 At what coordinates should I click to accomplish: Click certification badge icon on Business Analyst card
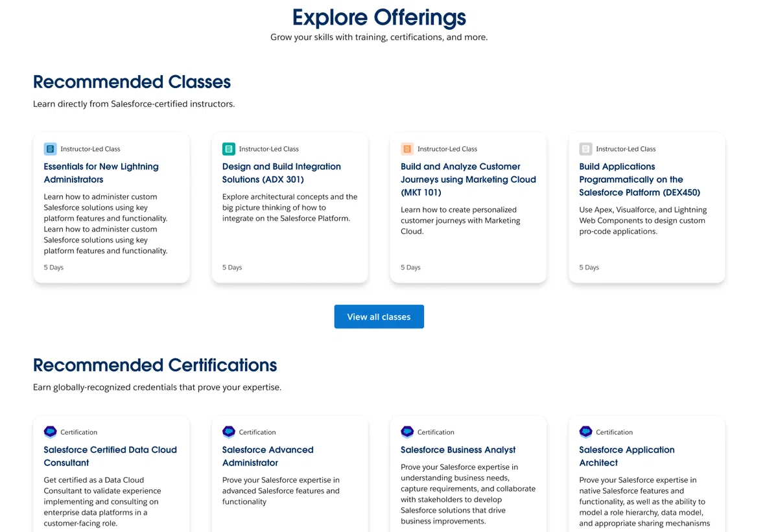point(407,432)
